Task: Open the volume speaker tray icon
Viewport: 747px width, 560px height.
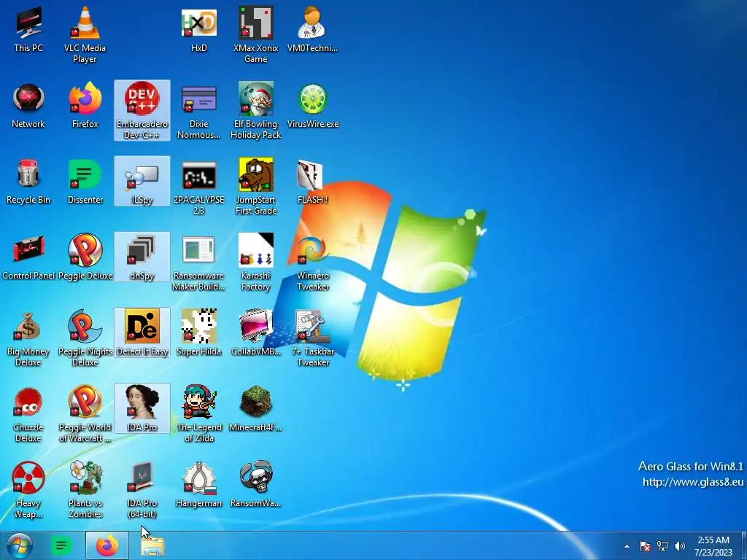Action: [x=680, y=546]
